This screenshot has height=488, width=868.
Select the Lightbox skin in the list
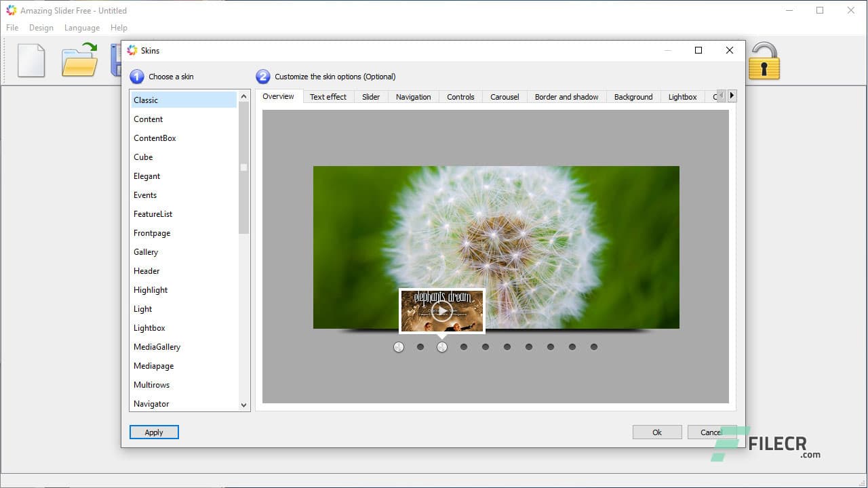click(149, 328)
